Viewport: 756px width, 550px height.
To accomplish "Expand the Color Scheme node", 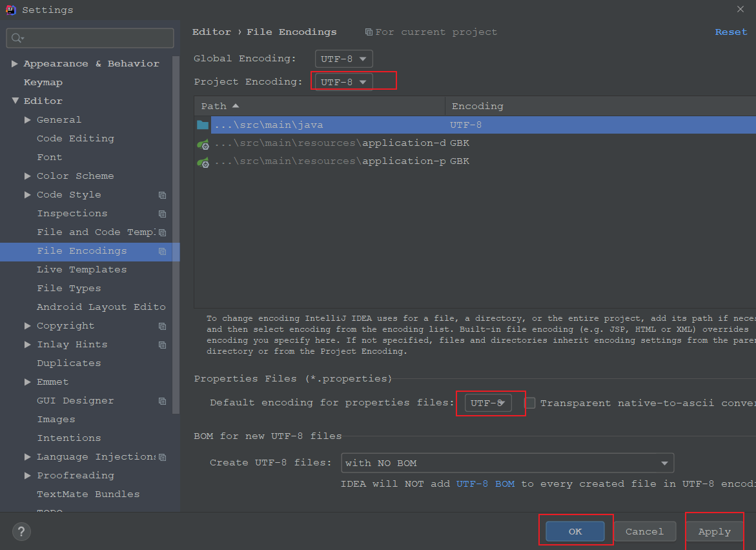I will [28, 176].
